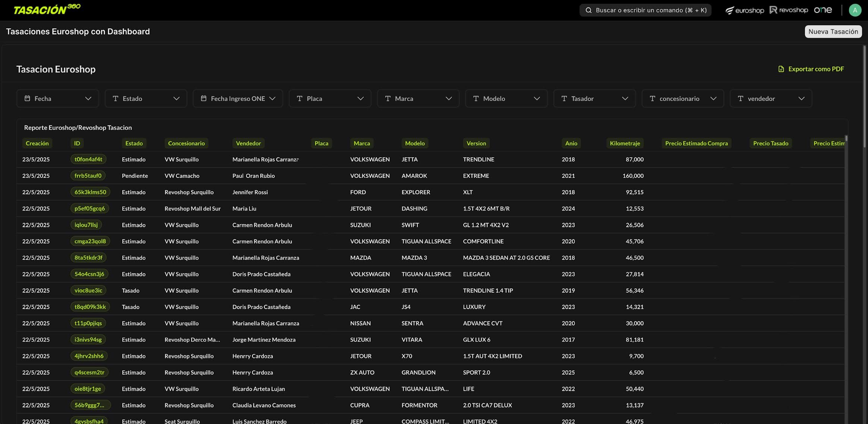Expand the Modelo filter chevron
This screenshot has height=424, width=868.
click(537, 98)
